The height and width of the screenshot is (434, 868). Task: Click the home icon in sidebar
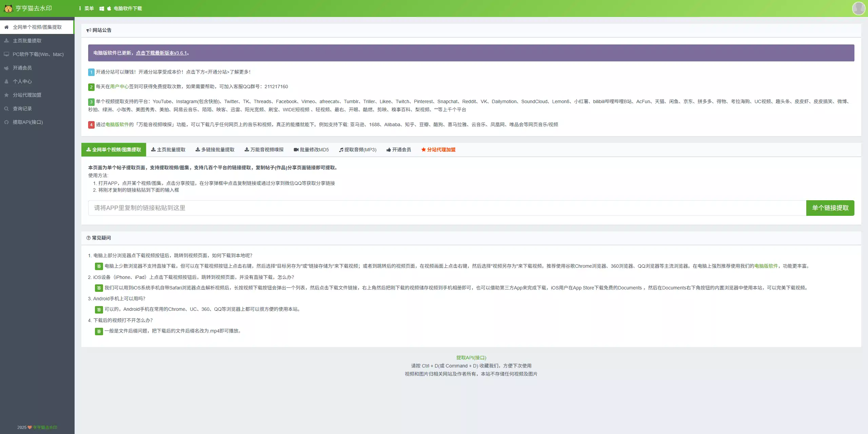tap(6, 27)
